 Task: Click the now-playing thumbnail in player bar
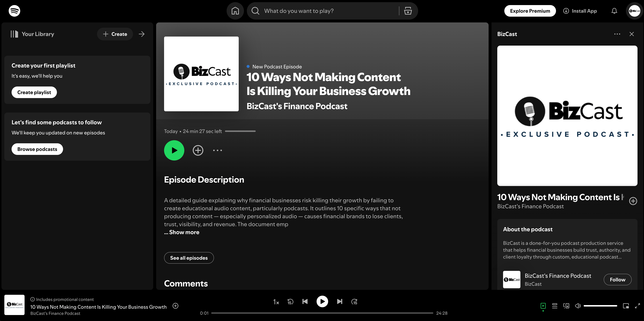coord(14,305)
